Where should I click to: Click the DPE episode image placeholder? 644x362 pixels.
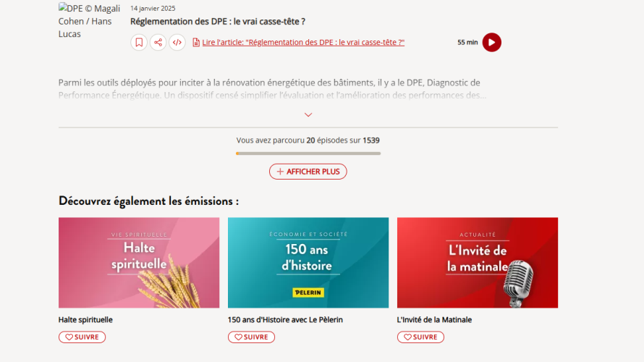coord(90,21)
